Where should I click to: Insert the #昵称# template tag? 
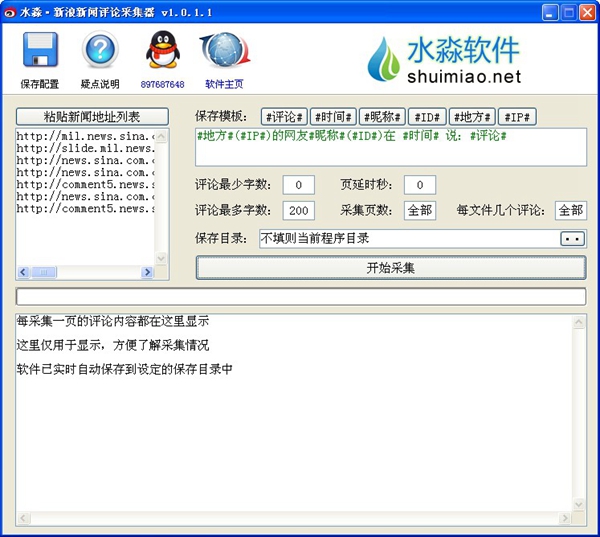382,117
